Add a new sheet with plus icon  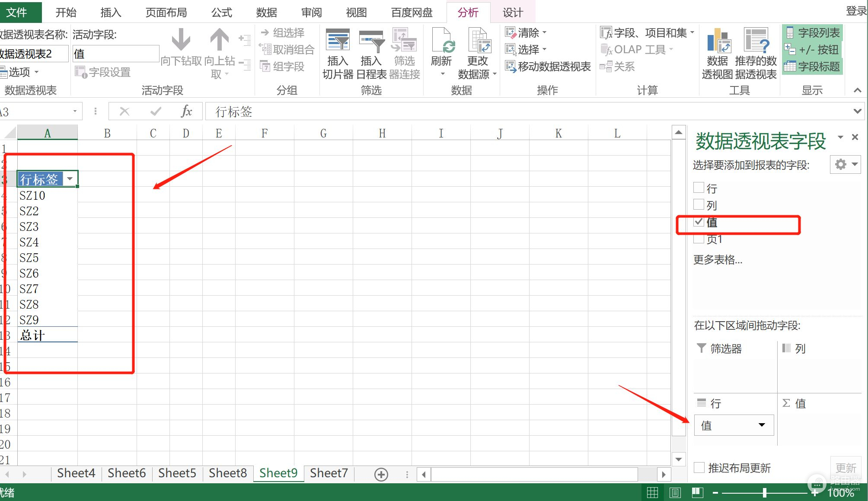point(381,474)
